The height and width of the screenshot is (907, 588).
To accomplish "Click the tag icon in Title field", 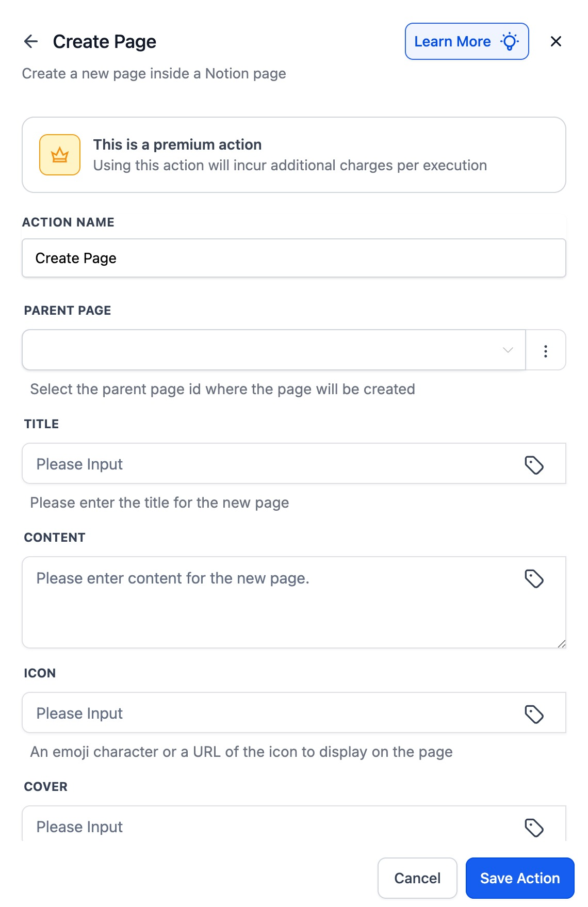I will click(534, 465).
